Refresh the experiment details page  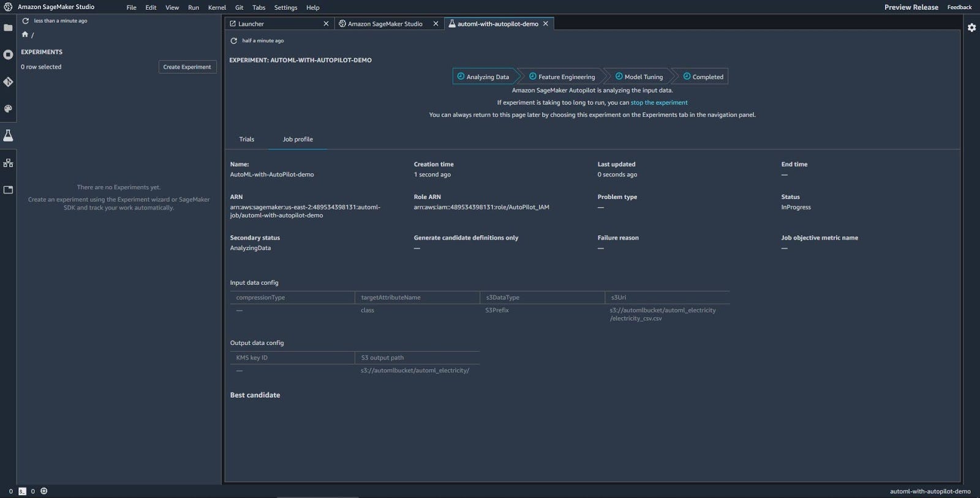(x=233, y=41)
